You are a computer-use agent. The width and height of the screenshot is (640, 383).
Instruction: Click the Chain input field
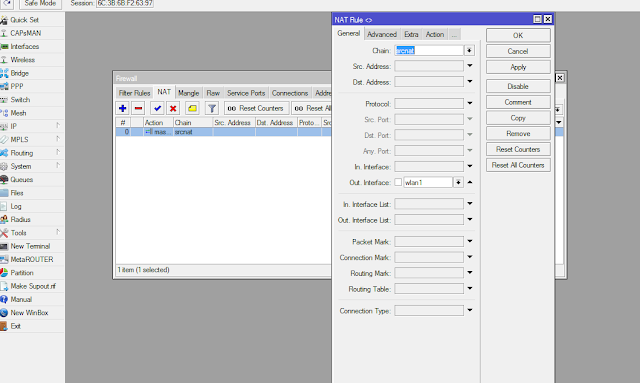429,51
